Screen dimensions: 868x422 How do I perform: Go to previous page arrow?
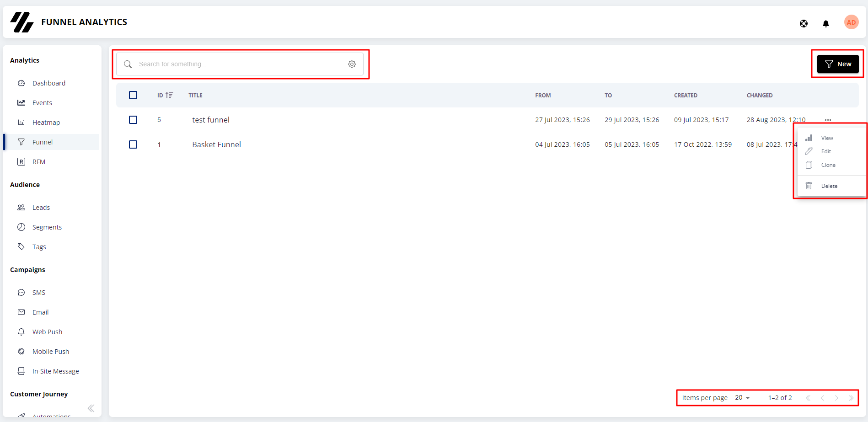coord(823,398)
